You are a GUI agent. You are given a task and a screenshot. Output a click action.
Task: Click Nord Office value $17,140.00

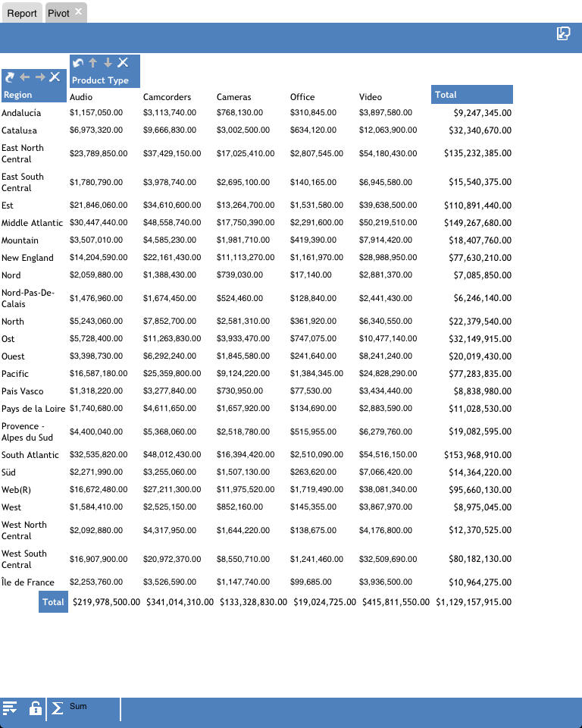pos(311,275)
